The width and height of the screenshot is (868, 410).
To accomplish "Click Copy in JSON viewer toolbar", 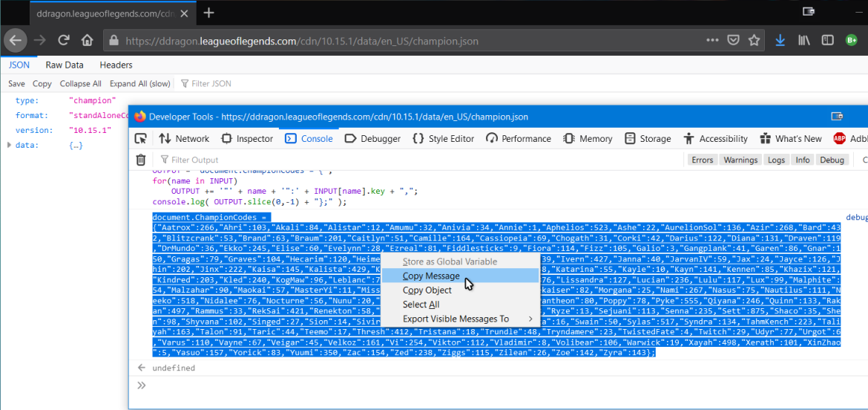I will tap(42, 84).
